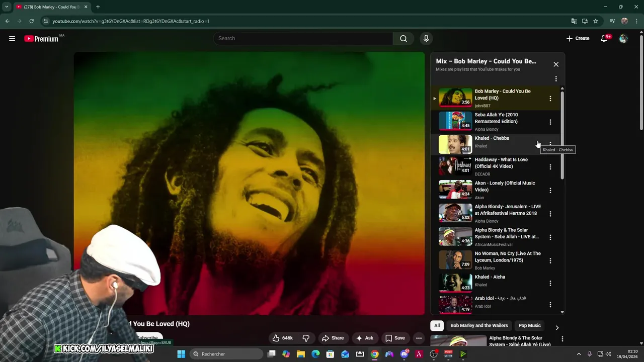The image size is (644, 362).
Task: Select Bob Marley and the Wailers chip
Action: 479,325
